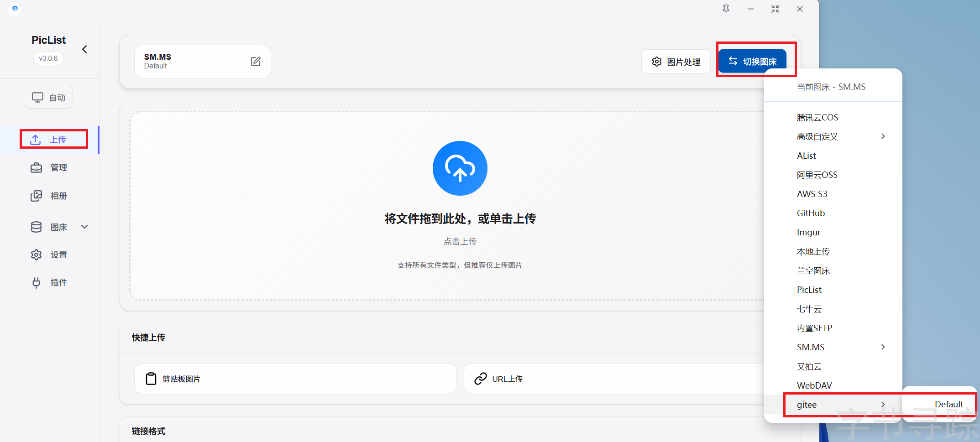The image size is (980, 442).
Task: Open the 自动 theme mode button
Action: click(48, 97)
